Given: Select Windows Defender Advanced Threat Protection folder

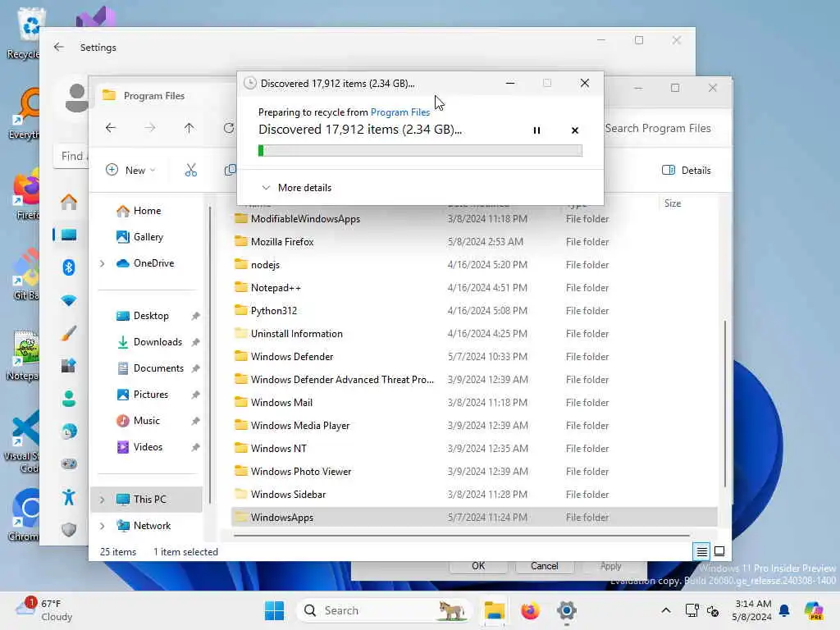Looking at the screenshot, I should tap(474, 379).
